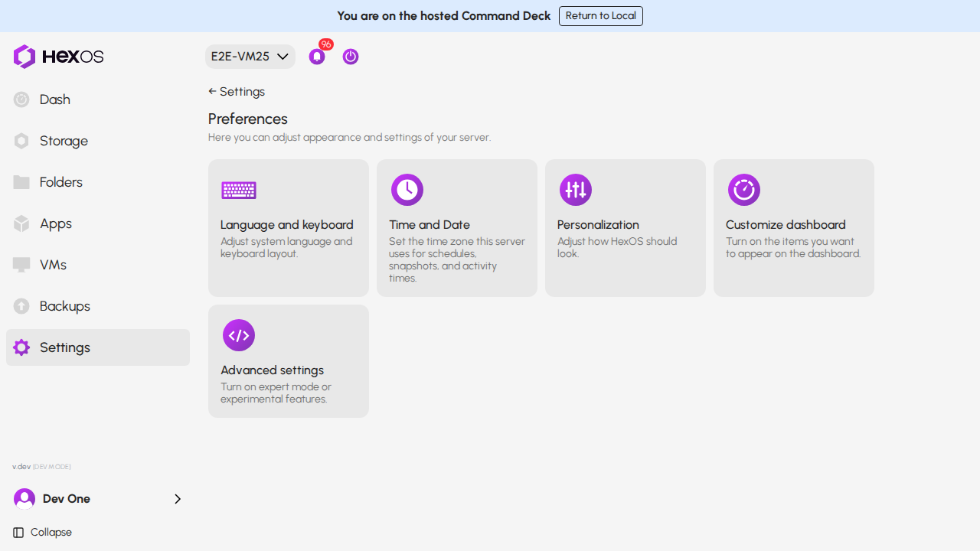The image size is (980, 551).
Task: Open the VMs menu item
Action: click(x=98, y=265)
